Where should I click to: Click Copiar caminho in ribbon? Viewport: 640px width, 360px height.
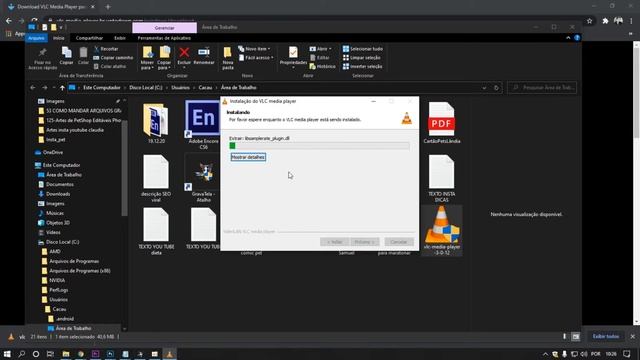(113, 58)
